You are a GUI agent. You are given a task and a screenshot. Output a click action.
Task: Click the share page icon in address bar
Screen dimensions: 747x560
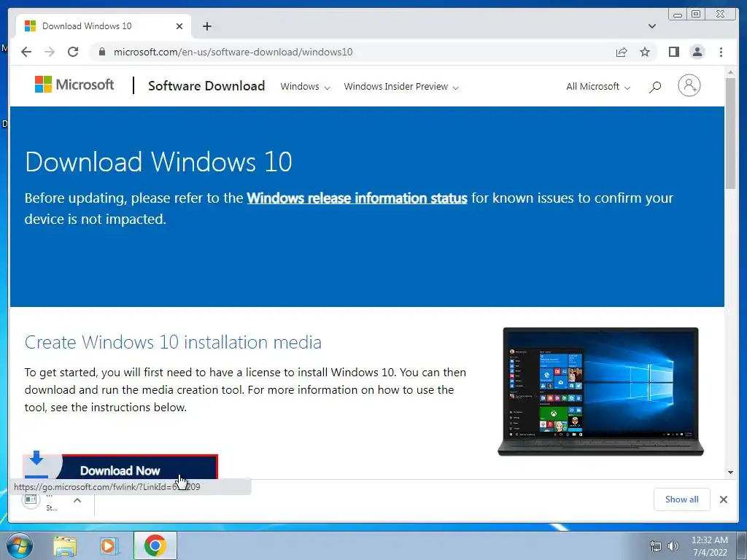[622, 52]
